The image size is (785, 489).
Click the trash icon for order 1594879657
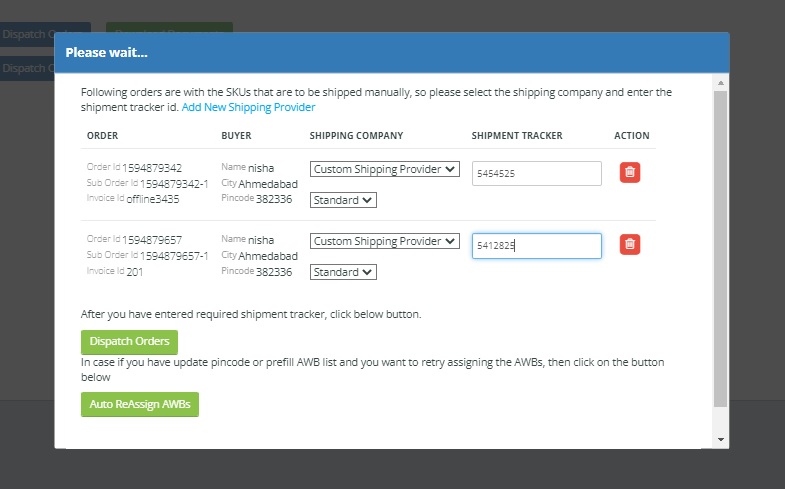click(629, 244)
